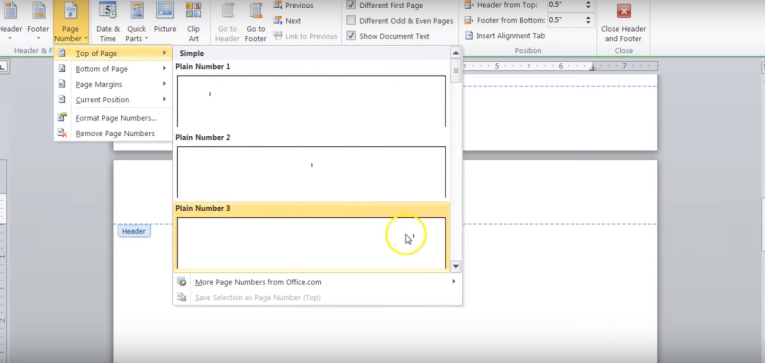Toggle Different First Page checkbox
This screenshot has height=363, width=765.
(351, 5)
